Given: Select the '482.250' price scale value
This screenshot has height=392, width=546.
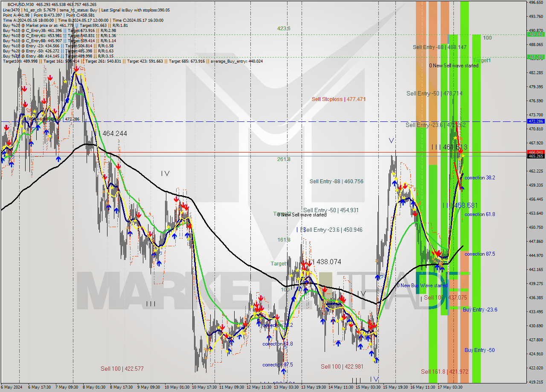Looking at the screenshot, I should [x=536, y=73].
